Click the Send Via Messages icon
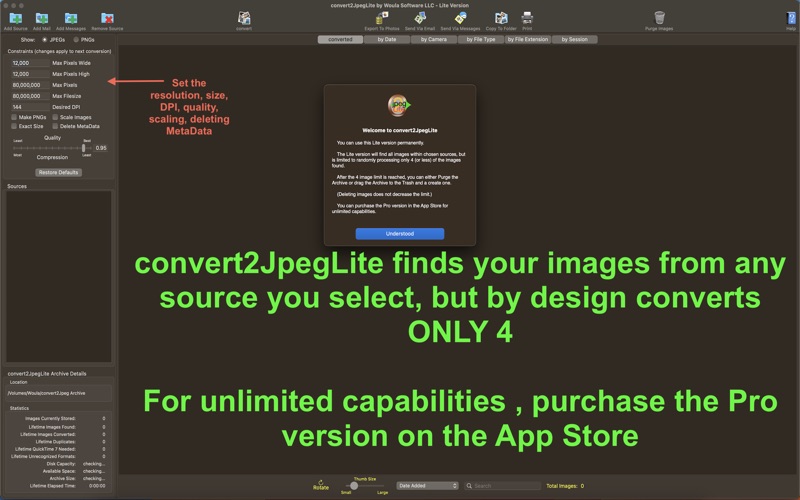This screenshot has height=500, width=800. (460, 18)
